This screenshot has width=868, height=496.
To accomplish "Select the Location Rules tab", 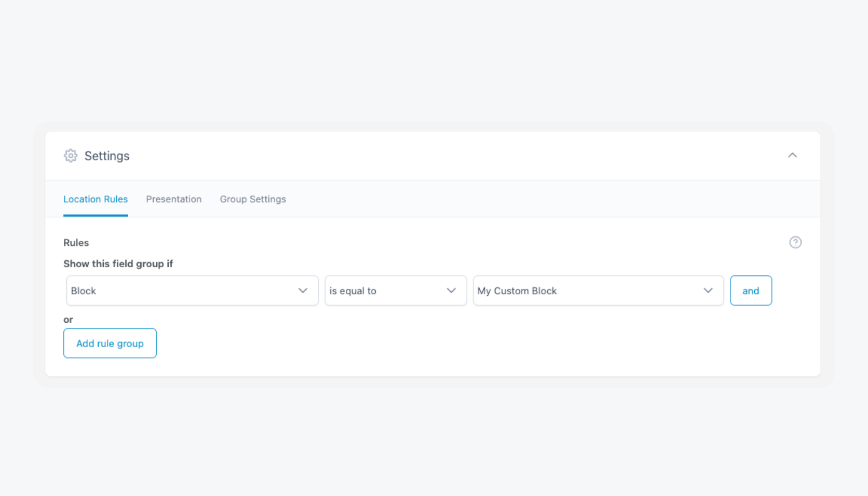I will (x=96, y=199).
